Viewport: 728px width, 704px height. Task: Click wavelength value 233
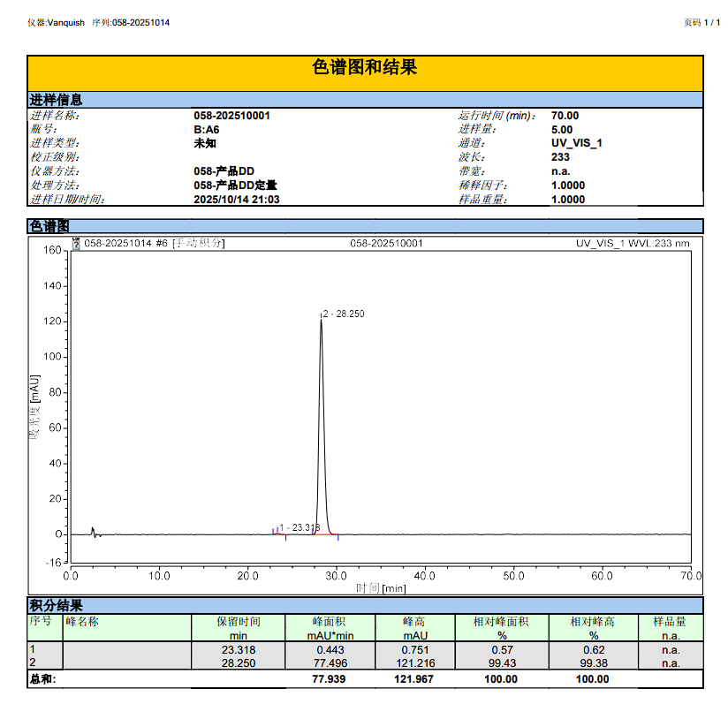(560, 157)
